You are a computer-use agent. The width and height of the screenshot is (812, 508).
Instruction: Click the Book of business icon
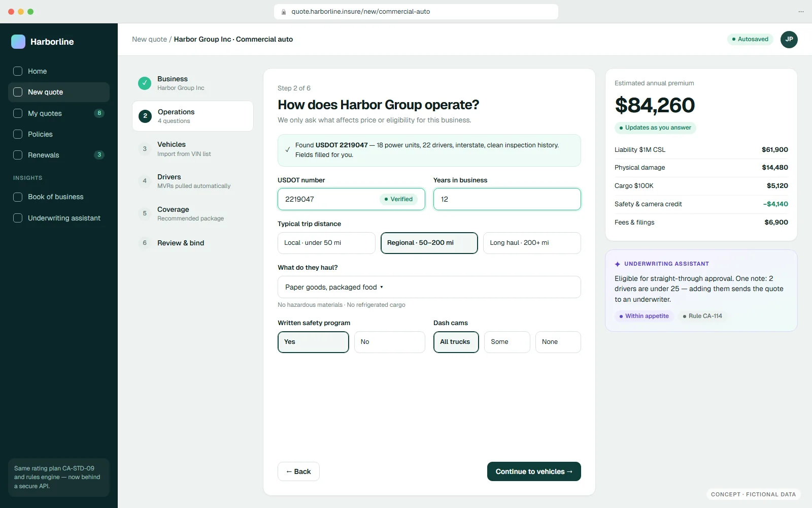tap(18, 197)
